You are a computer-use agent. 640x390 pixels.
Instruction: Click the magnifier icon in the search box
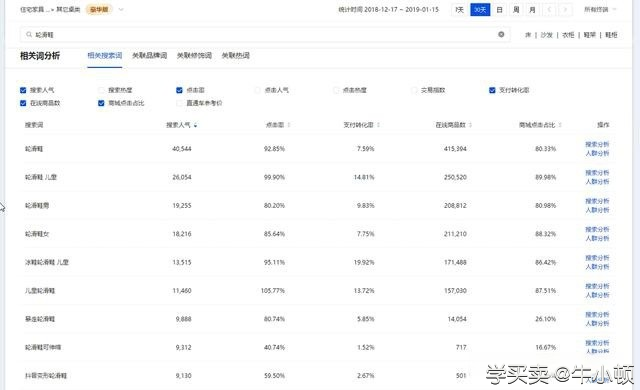[29, 35]
